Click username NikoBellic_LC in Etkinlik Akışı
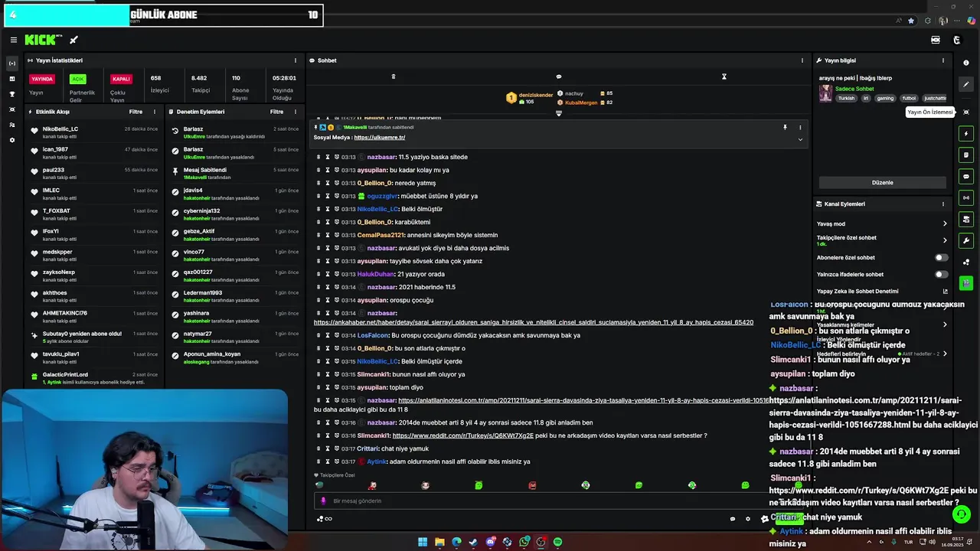 point(60,129)
